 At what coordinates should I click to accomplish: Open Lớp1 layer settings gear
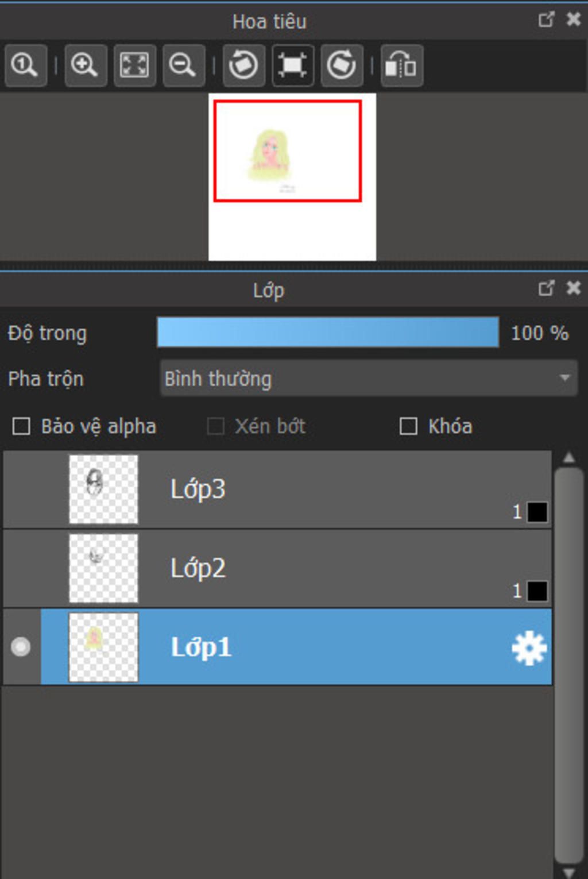click(528, 647)
